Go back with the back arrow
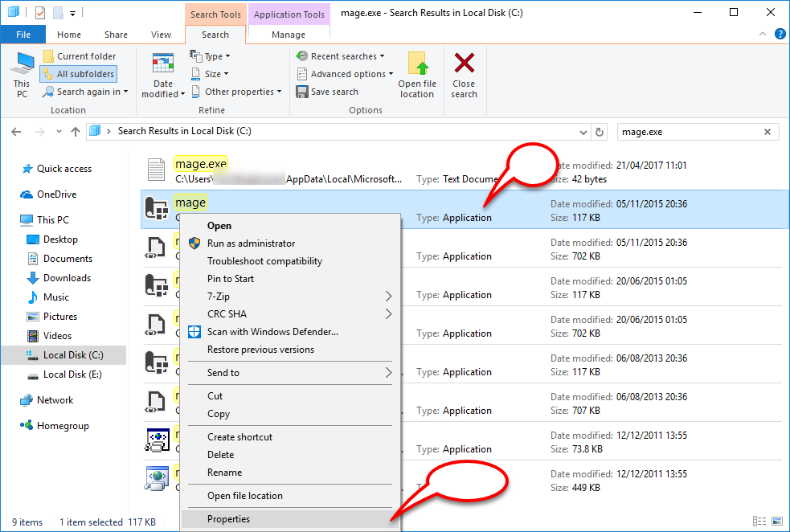 point(16,132)
